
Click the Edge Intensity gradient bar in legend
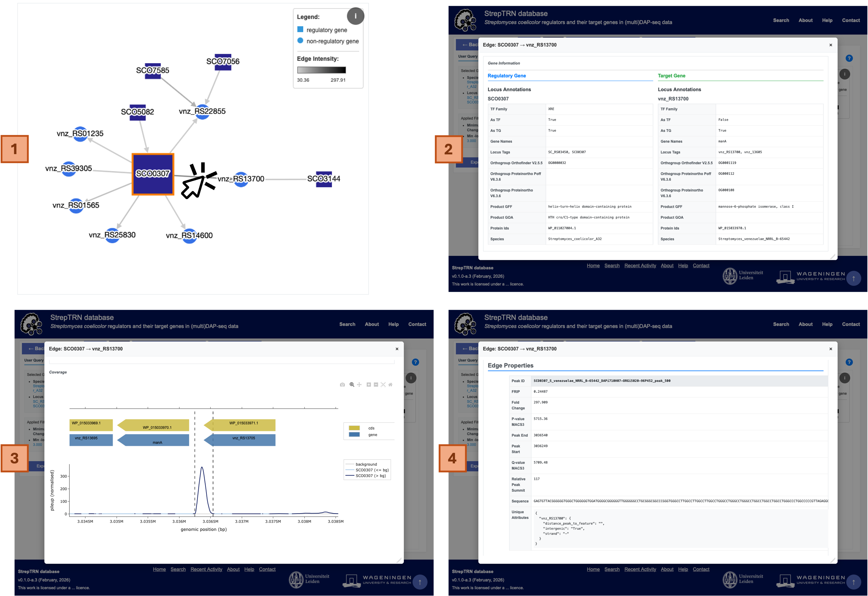tap(321, 70)
